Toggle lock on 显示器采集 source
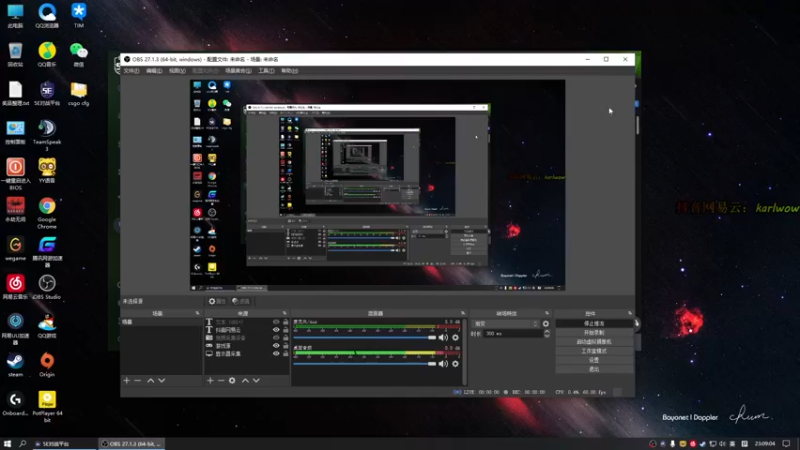The height and width of the screenshot is (450, 800). (286, 354)
